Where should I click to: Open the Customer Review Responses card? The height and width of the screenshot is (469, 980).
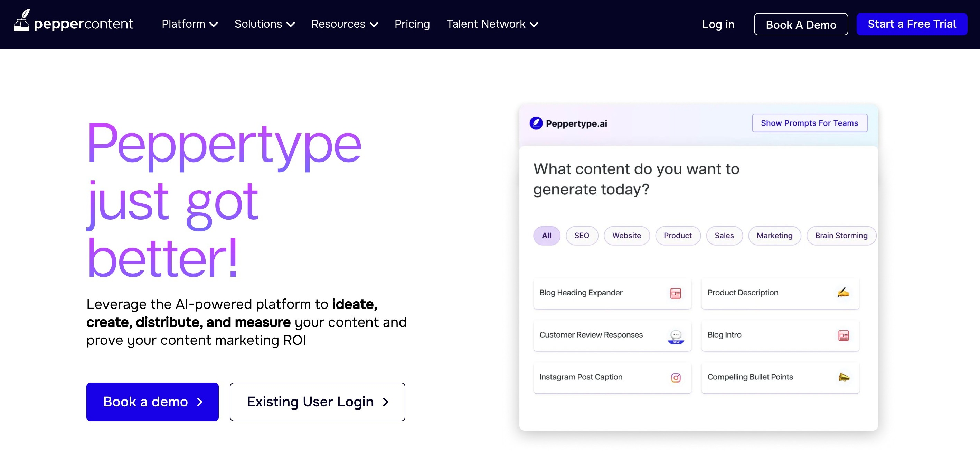(x=612, y=335)
